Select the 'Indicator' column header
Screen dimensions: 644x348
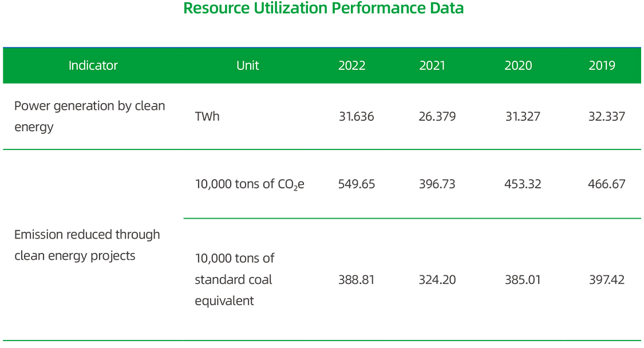click(x=93, y=65)
